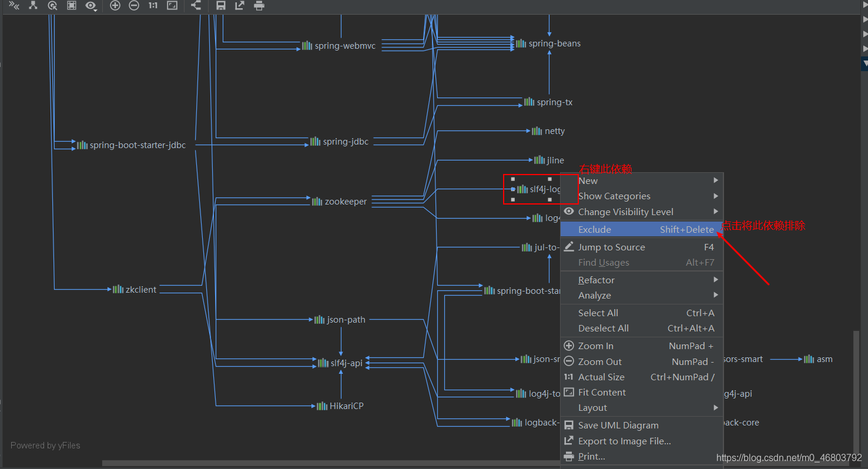Expand the New submenu
The width and height of the screenshot is (868, 469).
(642, 180)
